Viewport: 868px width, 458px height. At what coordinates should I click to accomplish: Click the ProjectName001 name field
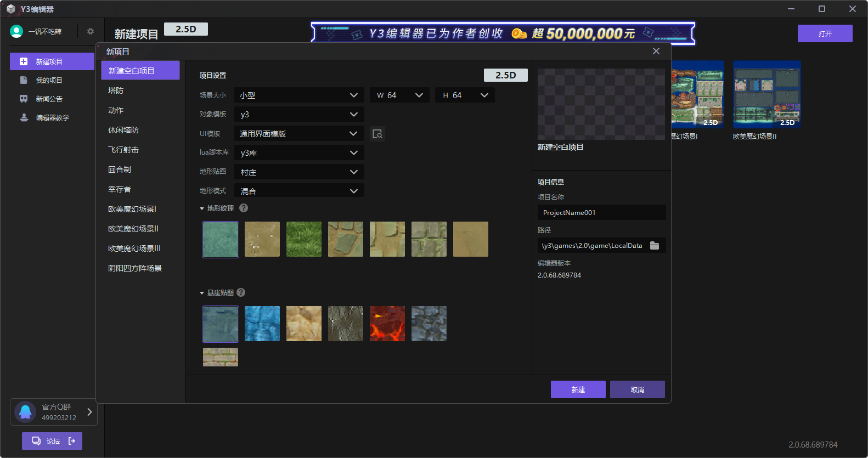(x=601, y=212)
